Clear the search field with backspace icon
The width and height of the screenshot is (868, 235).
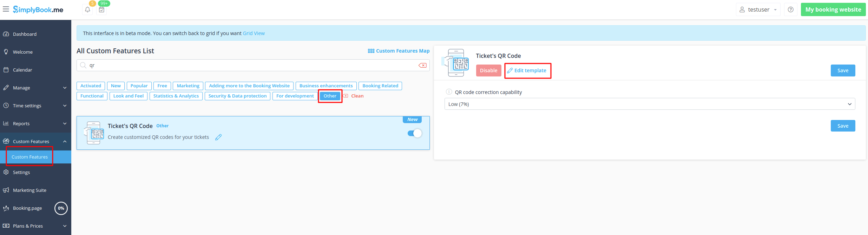(422, 66)
